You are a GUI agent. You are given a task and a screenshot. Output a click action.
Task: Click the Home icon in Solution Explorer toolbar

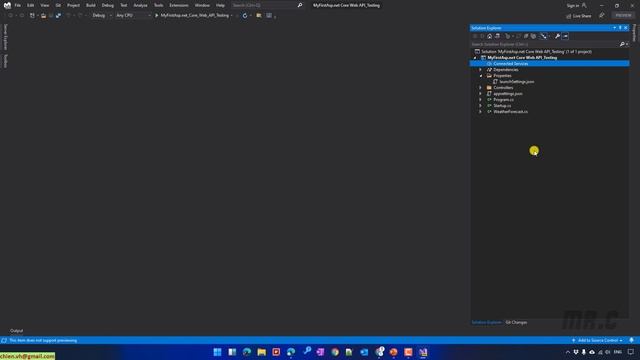click(489, 36)
